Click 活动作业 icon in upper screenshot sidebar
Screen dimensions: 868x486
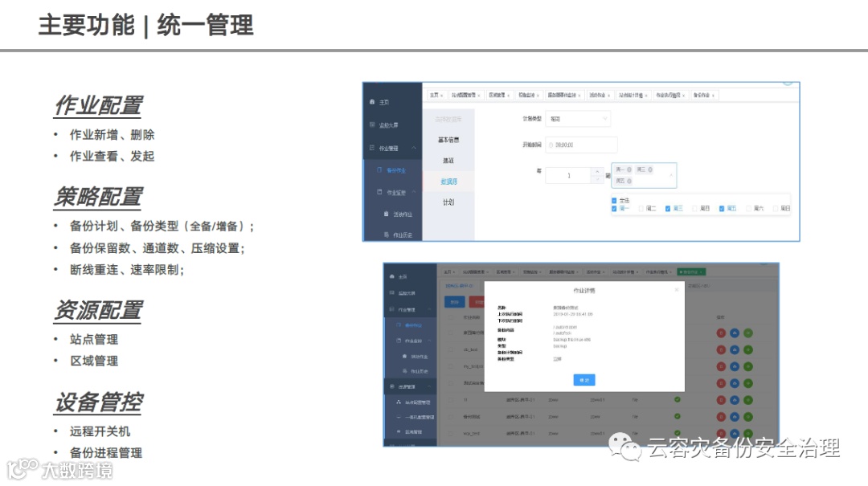[x=387, y=214]
